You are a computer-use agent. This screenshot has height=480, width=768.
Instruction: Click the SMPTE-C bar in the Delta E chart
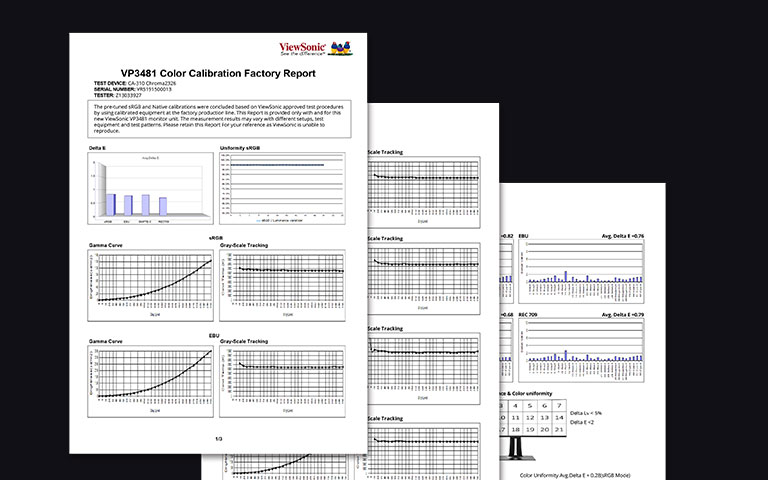click(145, 205)
